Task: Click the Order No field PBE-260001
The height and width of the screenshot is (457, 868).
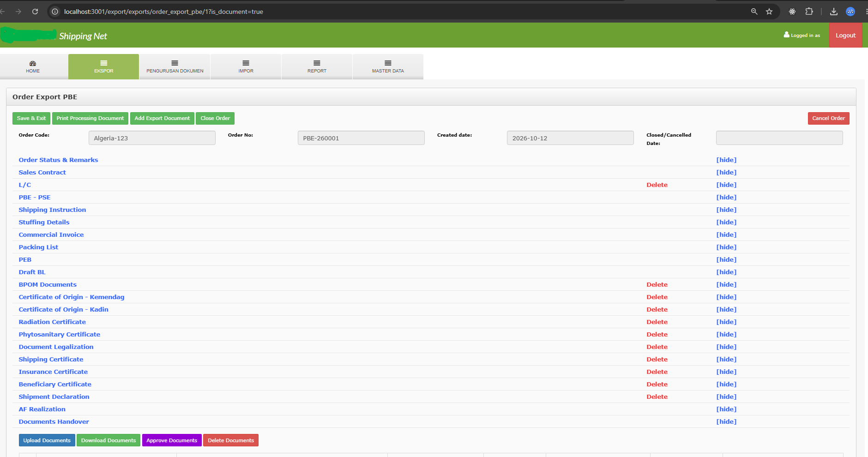Action: pos(361,138)
